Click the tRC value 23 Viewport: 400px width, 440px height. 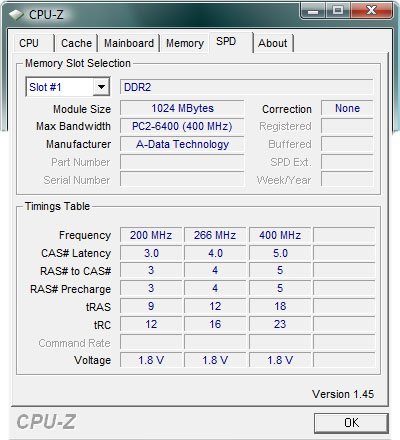[280, 324]
